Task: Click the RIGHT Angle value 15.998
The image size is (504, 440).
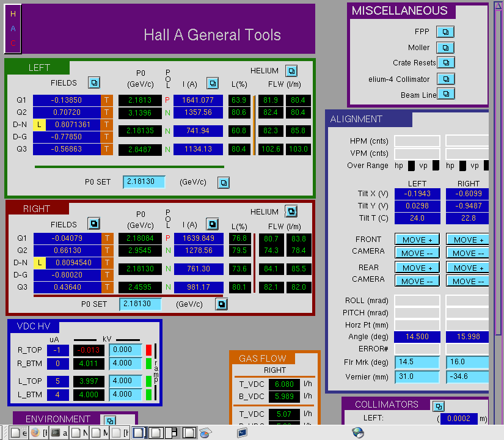Action: 468,337
